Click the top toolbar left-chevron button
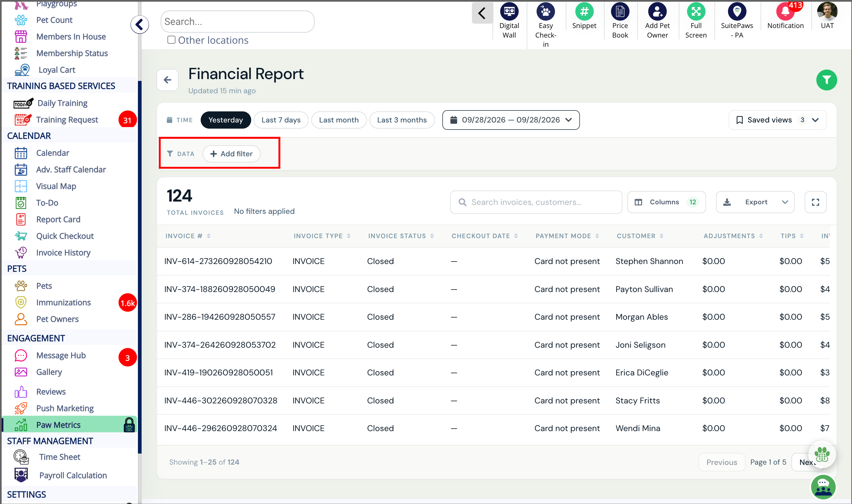 (482, 14)
